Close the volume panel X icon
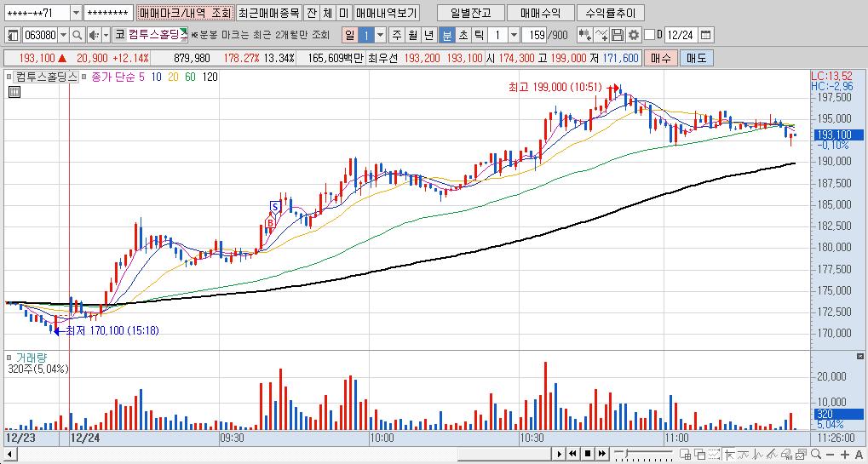The image size is (868, 464). click(x=859, y=356)
